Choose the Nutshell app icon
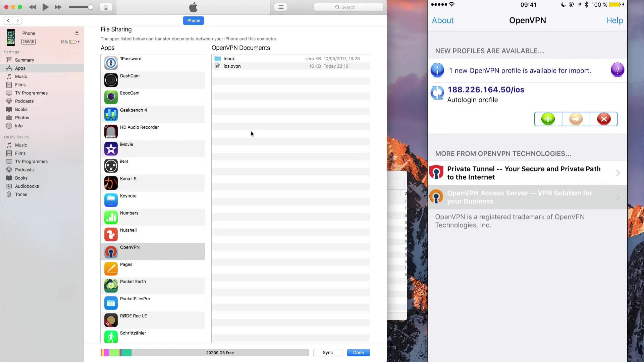644x362 pixels. pyautogui.click(x=111, y=234)
